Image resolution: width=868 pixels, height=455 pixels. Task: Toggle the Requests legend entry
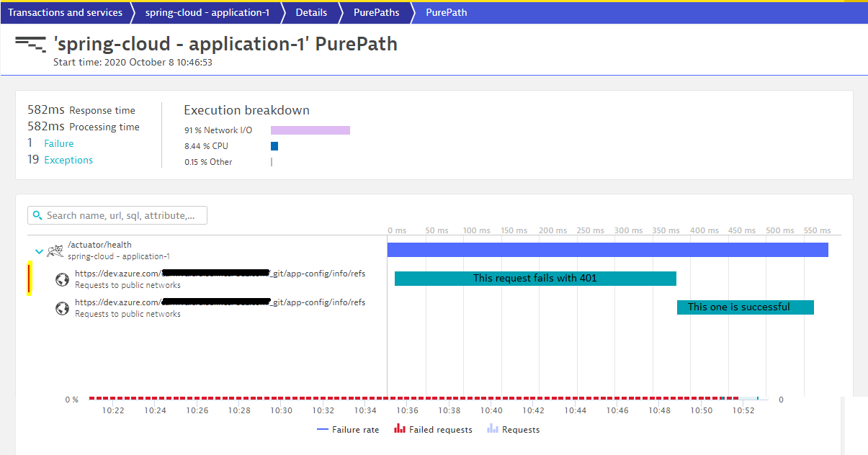pyautogui.click(x=520, y=429)
